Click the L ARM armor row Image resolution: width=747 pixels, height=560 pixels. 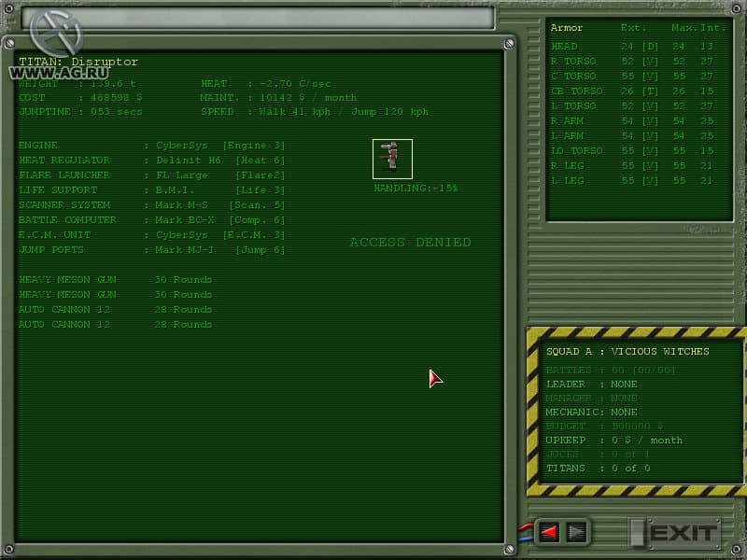pos(632,135)
